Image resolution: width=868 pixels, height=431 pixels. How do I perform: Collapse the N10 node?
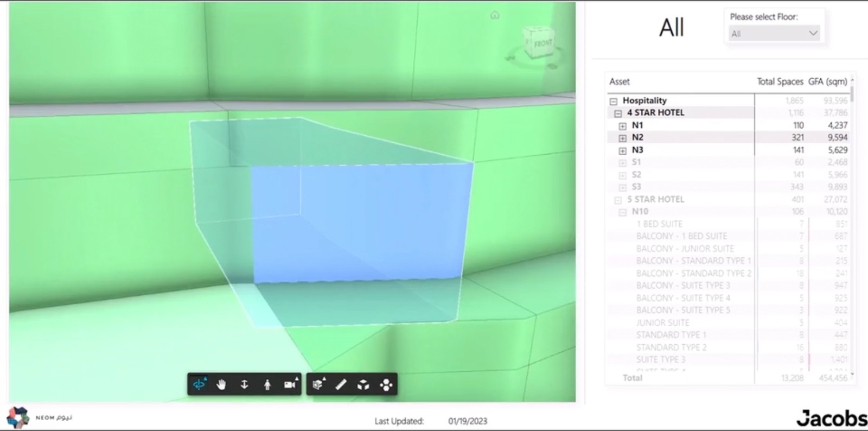pos(622,212)
